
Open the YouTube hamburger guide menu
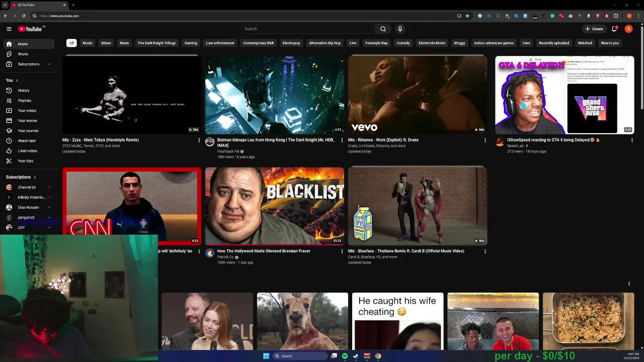coord(9,29)
